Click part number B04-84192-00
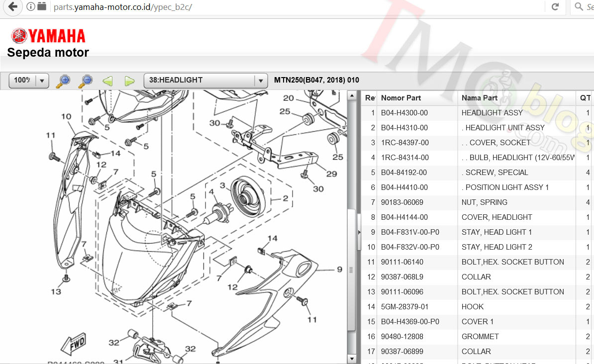This screenshot has width=594, height=364. [x=404, y=173]
